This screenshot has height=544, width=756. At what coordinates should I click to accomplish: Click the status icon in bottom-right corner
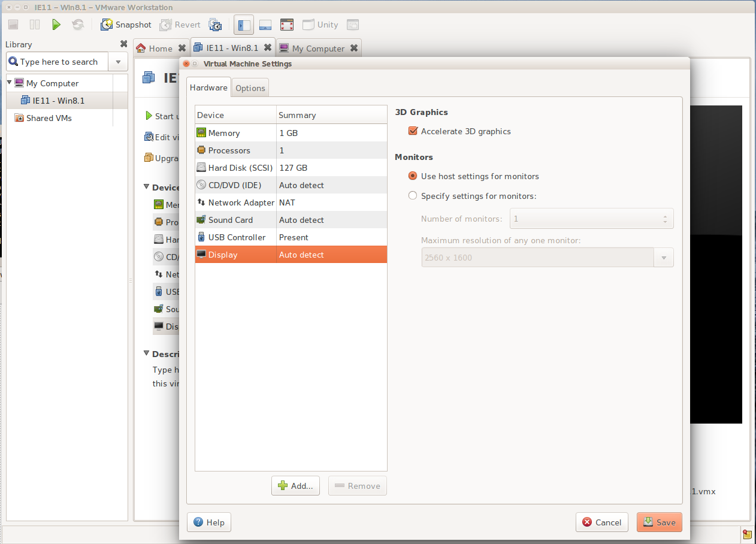tap(747, 534)
